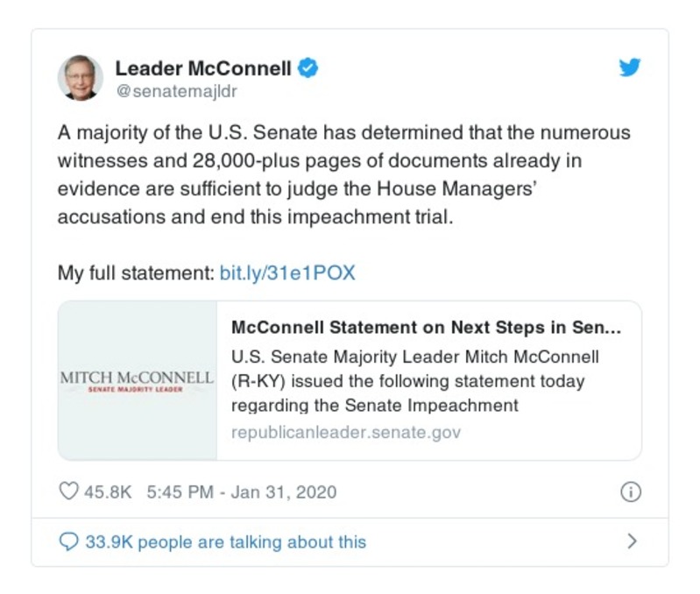Click the republicanleader.senate.gov domain text
Image resolution: width=700 pixels, height=594 pixels.
click(x=345, y=432)
